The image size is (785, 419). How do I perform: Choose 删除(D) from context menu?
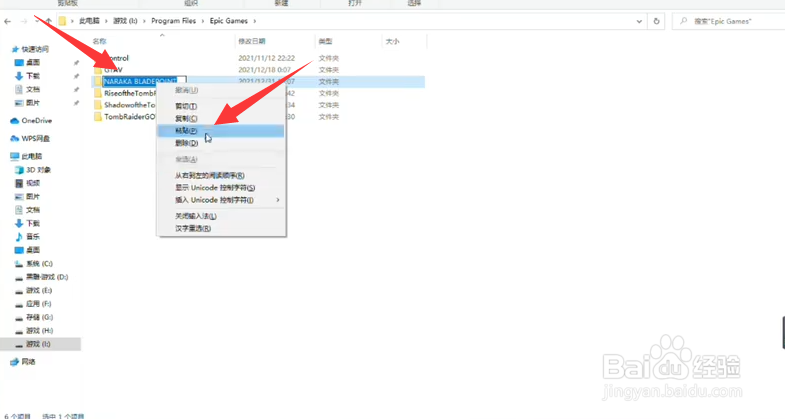pyautogui.click(x=221, y=143)
